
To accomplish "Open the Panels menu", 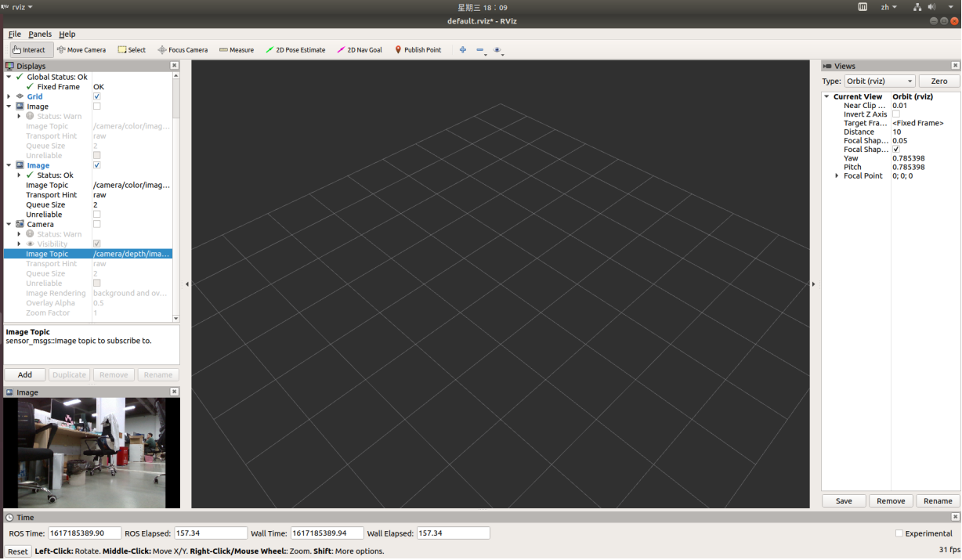I will click(x=40, y=34).
